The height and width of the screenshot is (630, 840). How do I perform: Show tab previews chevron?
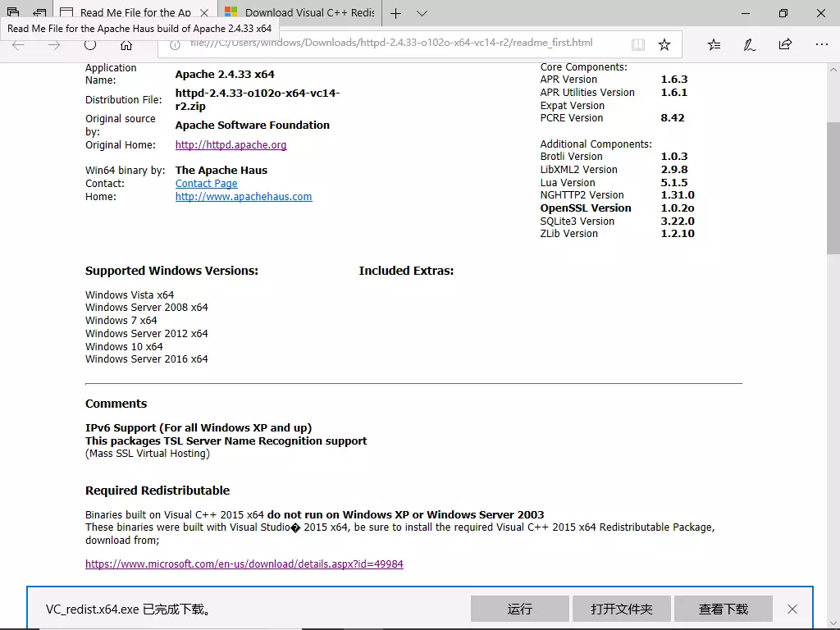(x=422, y=13)
